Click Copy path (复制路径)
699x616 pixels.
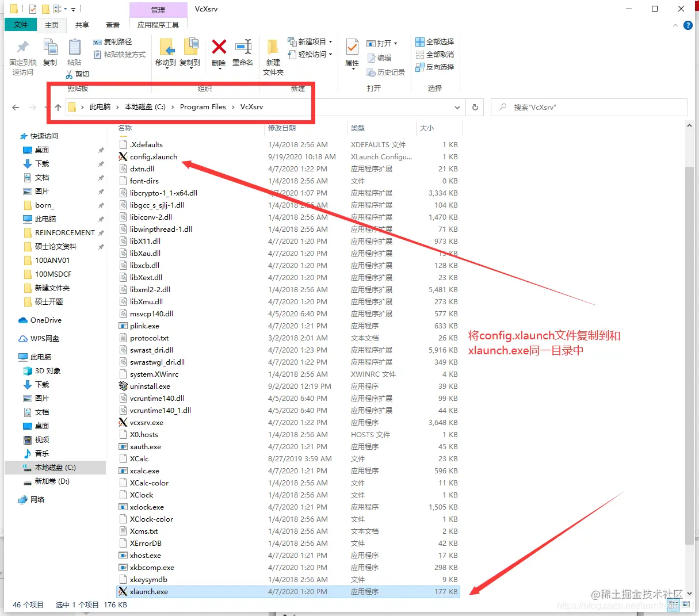point(113,42)
